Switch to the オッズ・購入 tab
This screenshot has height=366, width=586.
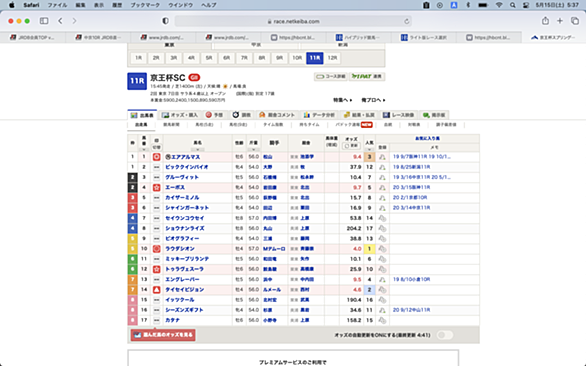pyautogui.click(x=180, y=115)
